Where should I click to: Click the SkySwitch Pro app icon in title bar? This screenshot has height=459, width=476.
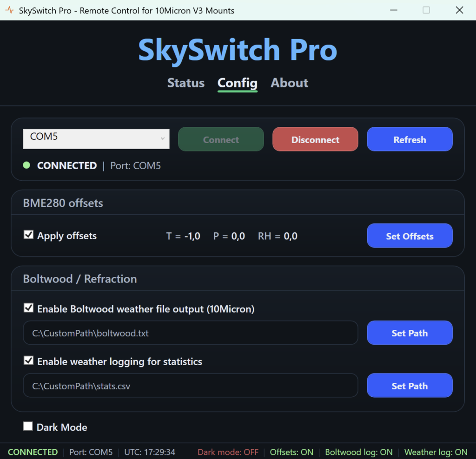tap(9, 10)
